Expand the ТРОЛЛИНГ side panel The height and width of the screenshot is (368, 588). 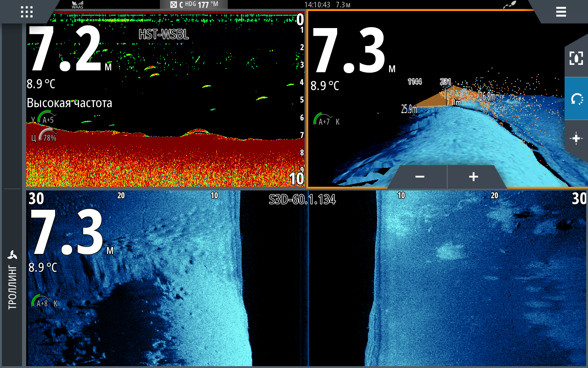[x=12, y=285]
